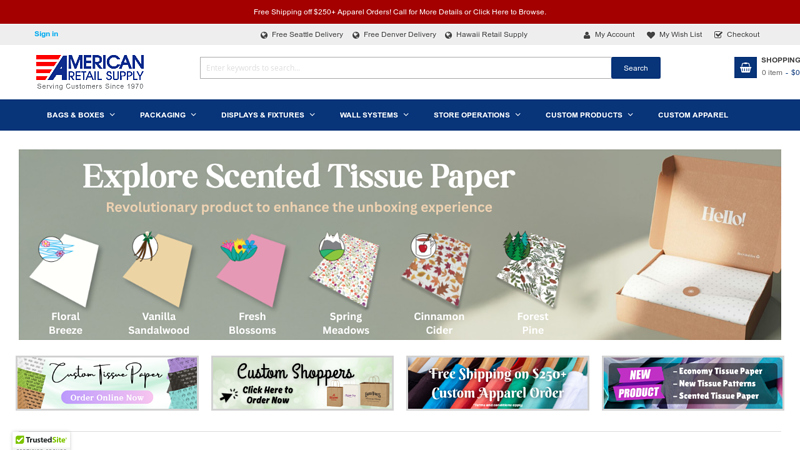Expand the Packaging dropdown menu
The width and height of the screenshot is (800, 450).
(x=168, y=115)
